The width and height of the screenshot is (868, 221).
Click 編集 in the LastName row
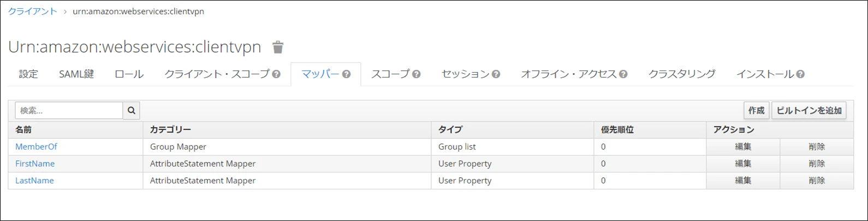(x=743, y=181)
